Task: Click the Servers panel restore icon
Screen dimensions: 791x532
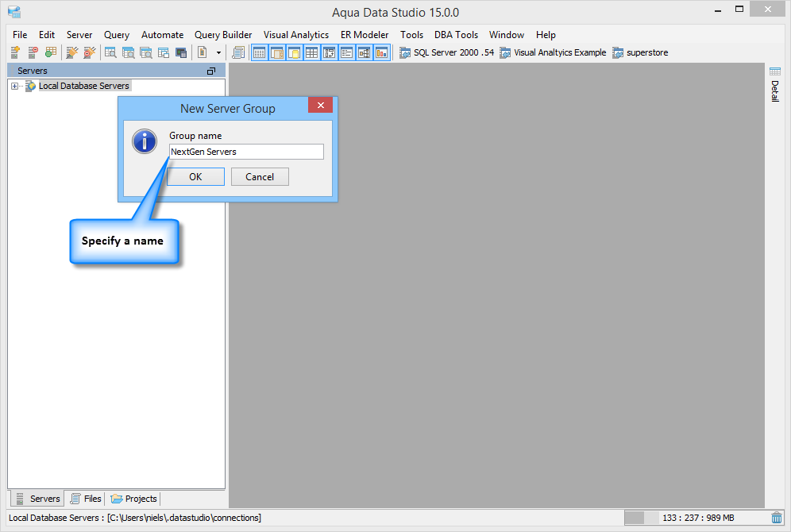Action: tap(211, 71)
